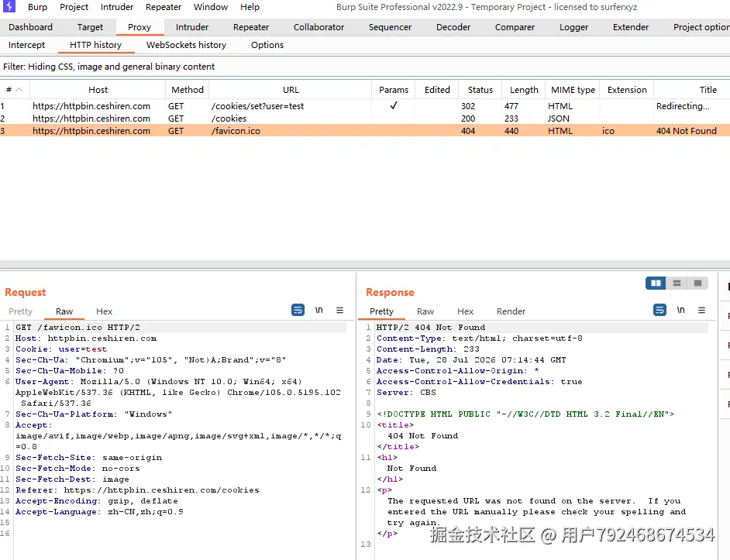Sort by the Params column header

pos(394,89)
